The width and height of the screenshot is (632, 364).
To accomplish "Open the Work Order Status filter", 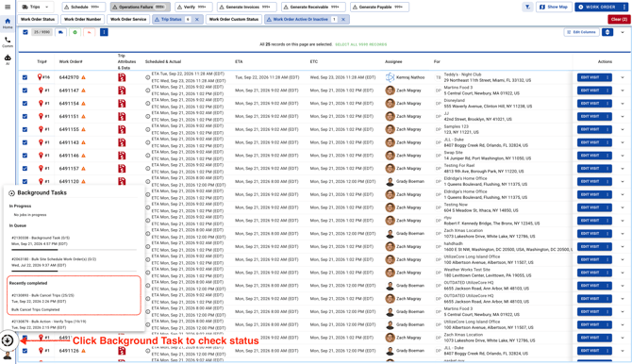I will click(x=38, y=20).
